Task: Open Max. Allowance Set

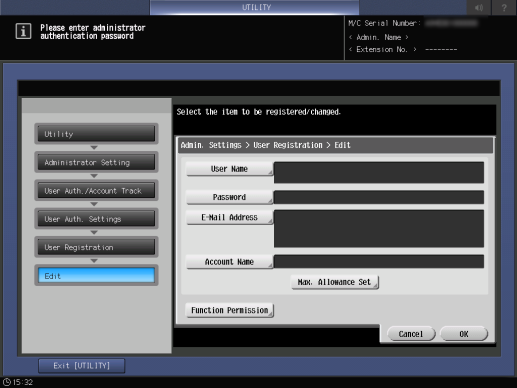Action: coord(335,282)
